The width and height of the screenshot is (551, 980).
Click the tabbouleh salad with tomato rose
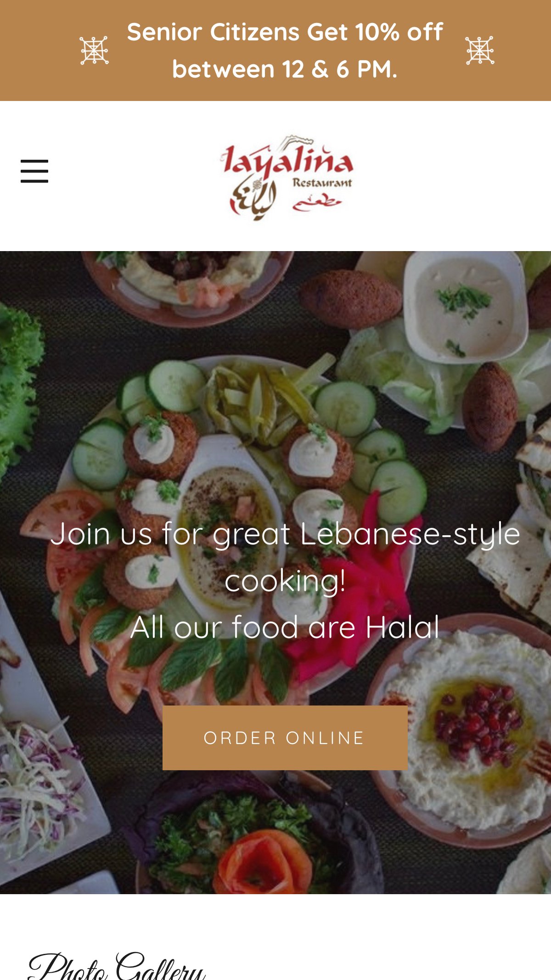click(x=257, y=840)
